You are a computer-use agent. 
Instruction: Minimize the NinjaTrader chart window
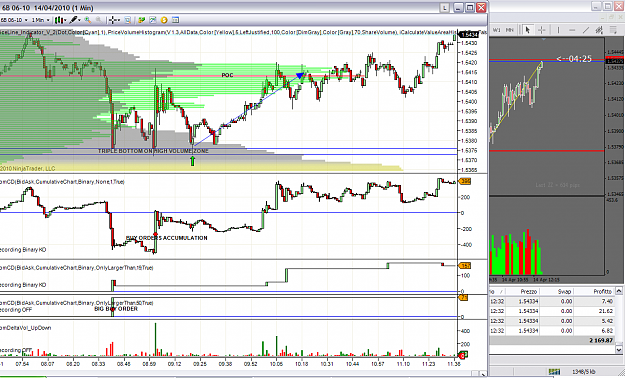point(458,8)
